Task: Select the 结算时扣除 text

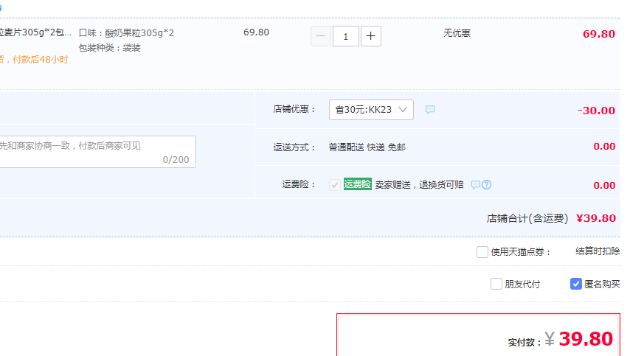Action: coord(598,251)
